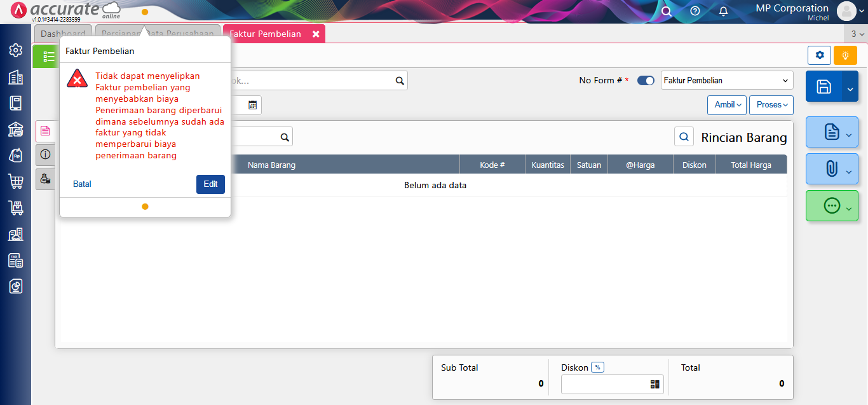Click the @Harga column header
Image resolution: width=868 pixels, height=405 pixels.
tap(641, 165)
